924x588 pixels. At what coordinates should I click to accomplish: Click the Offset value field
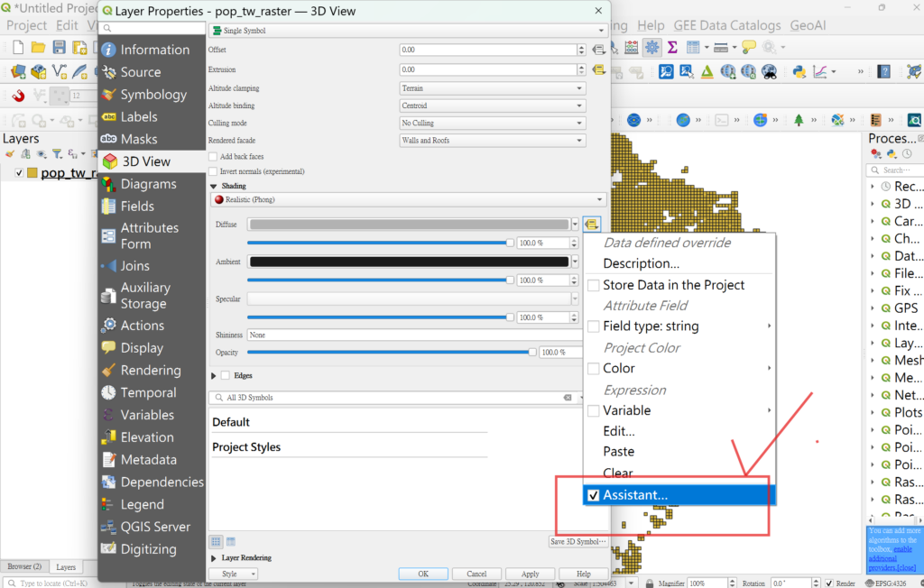click(488, 50)
